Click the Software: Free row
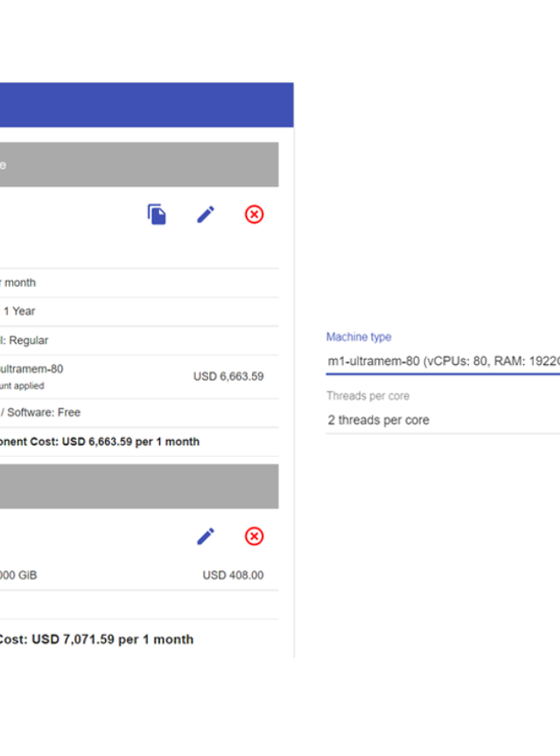Image resolution: width=560 pixels, height=756 pixels. 139,413
